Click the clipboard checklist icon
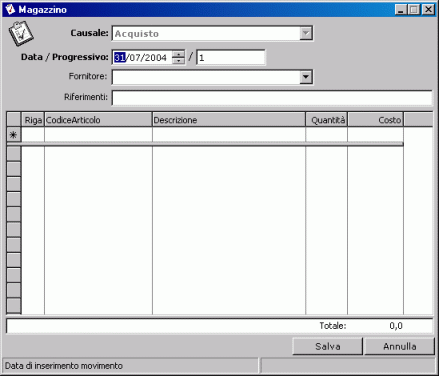This screenshot has width=439, height=376. [x=21, y=33]
